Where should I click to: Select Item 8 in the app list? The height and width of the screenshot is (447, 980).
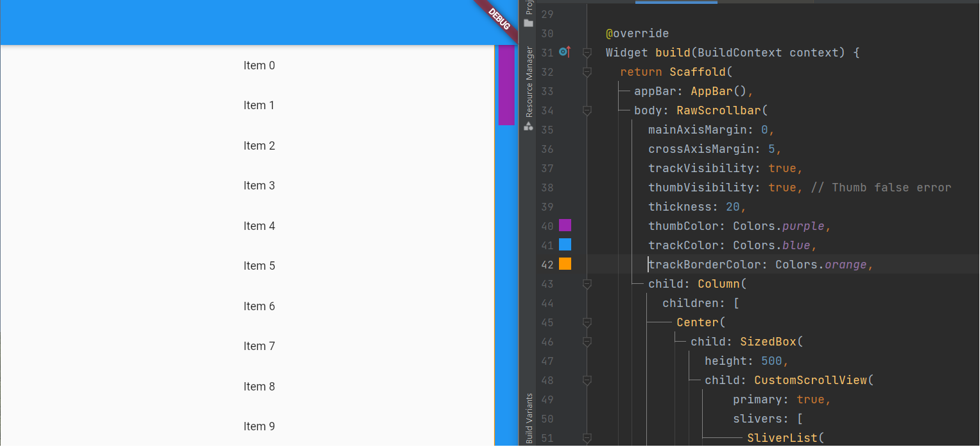[259, 387]
